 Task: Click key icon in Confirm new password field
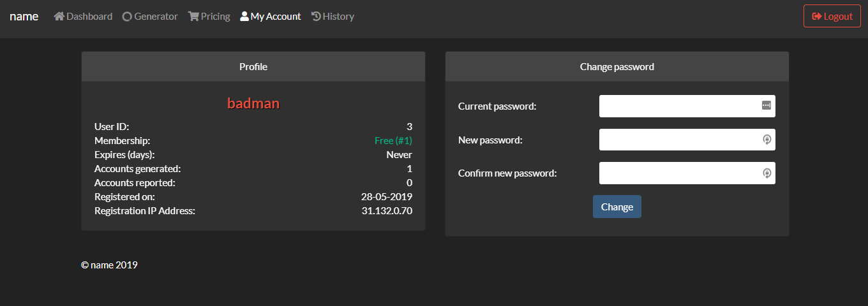pos(767,173)
